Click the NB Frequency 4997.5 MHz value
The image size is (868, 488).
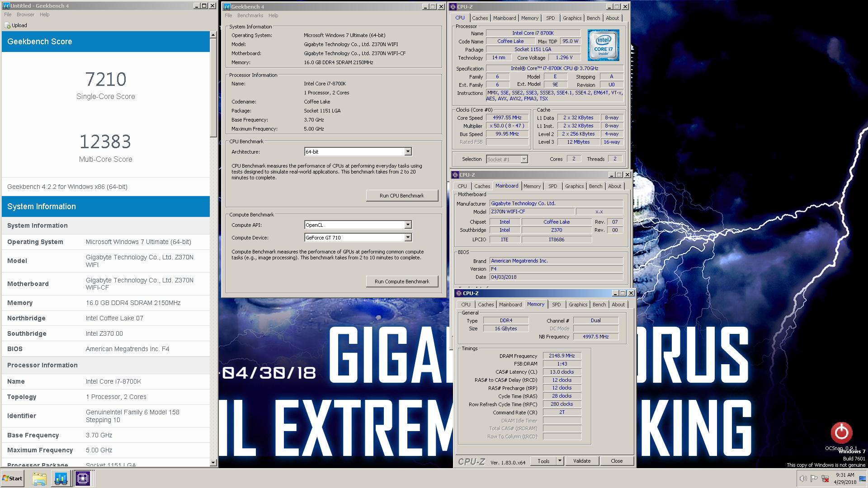point(595,337)
